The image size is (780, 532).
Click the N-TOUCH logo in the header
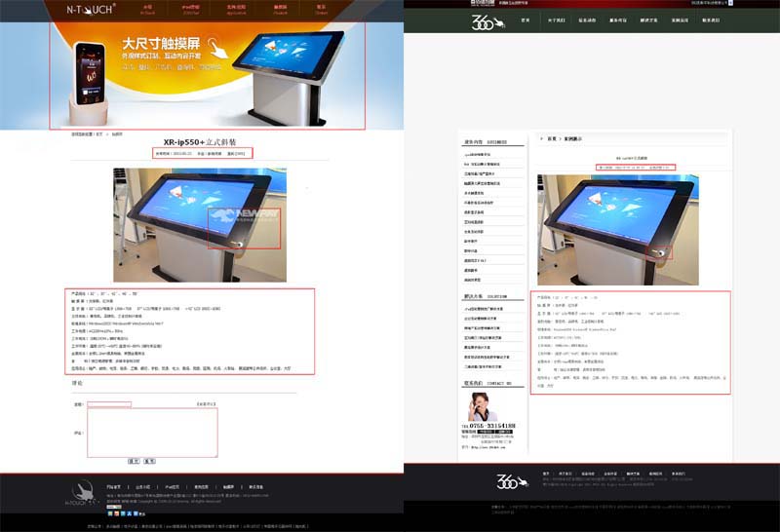point(92,9)
